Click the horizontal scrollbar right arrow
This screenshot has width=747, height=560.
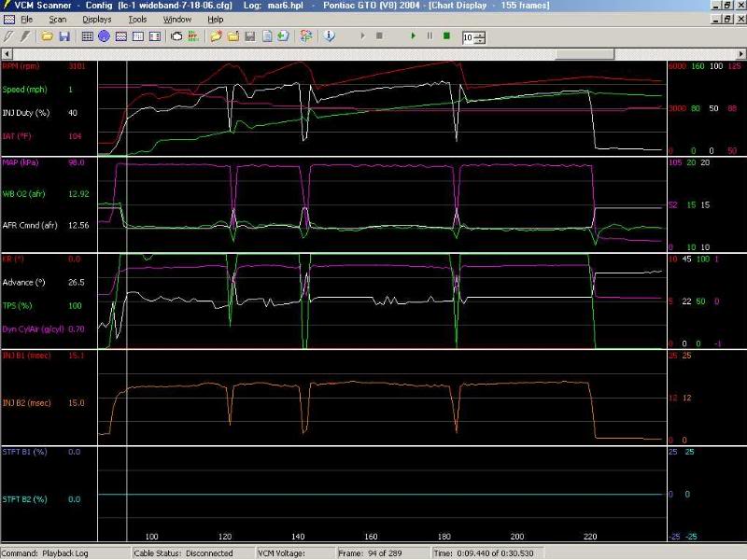[741, 53]
